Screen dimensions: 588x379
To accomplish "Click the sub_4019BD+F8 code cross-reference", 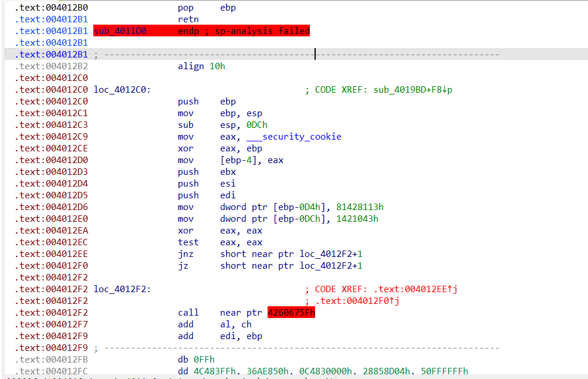I will (x=413, y=90).
